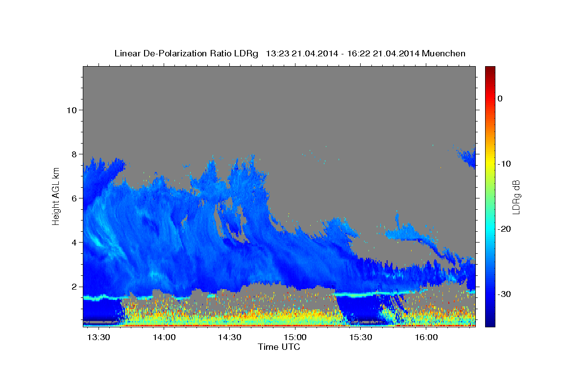
Task: Click the 15:30 time tick label
Action: click(x=361, y=338)
